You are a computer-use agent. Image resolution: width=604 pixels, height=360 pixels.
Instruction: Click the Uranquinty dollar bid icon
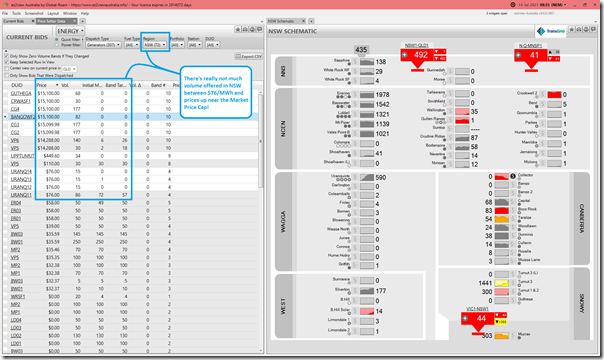click(355, 177)
